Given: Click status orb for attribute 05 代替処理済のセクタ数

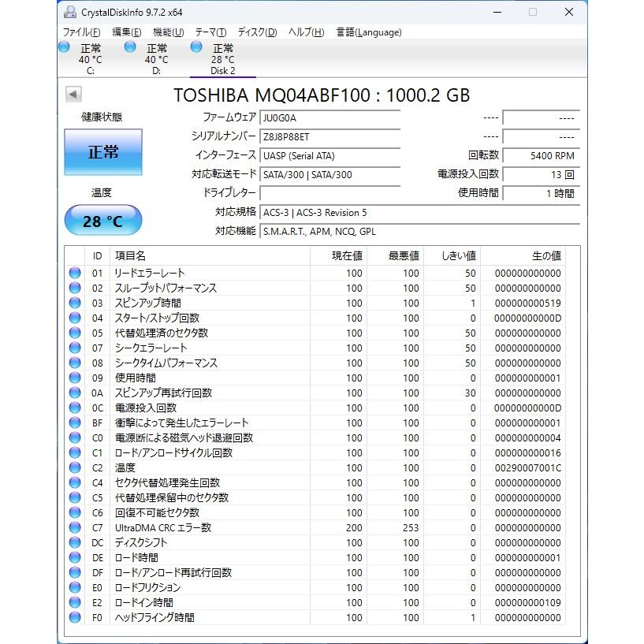Looking at the screenshot, I should pyautogui.click(x=75, y=333).
